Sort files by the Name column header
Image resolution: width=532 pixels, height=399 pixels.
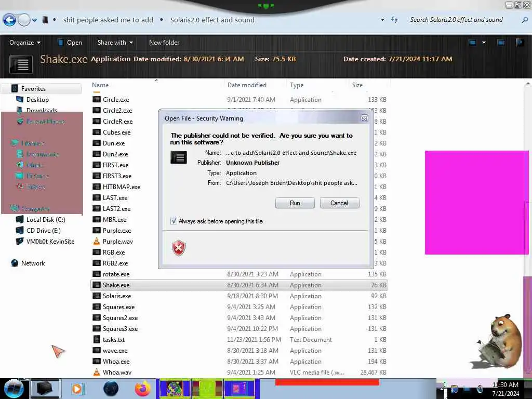click(x=100, y=85)
